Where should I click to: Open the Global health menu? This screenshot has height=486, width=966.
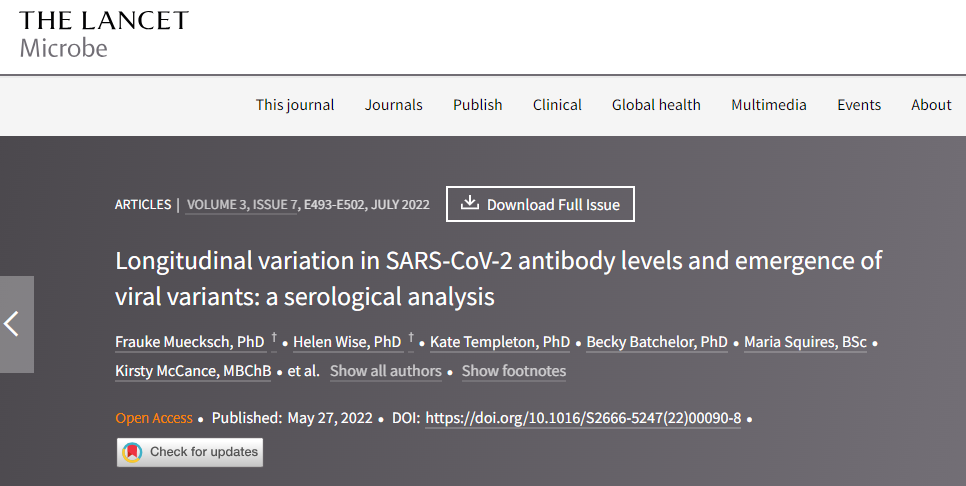[x=656, y=105]
